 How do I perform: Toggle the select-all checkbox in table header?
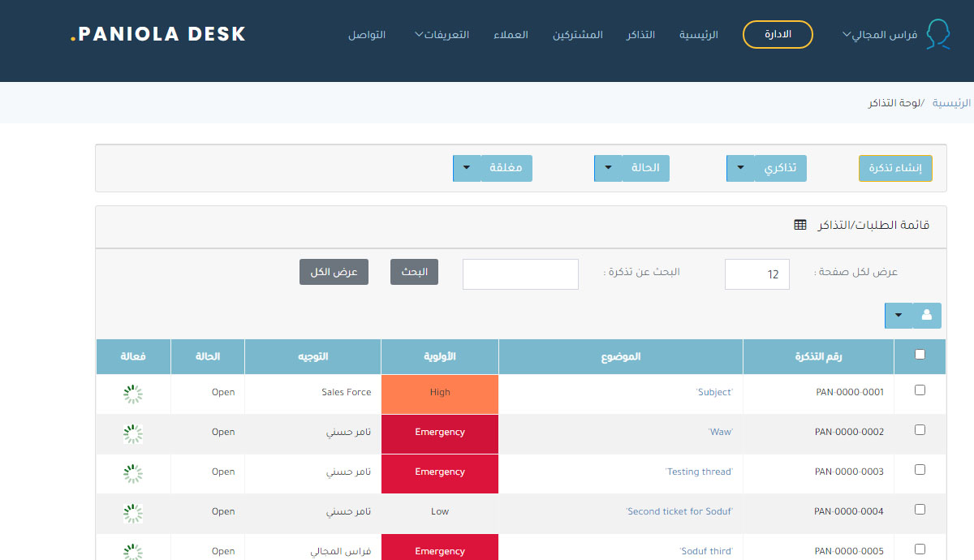920,354
